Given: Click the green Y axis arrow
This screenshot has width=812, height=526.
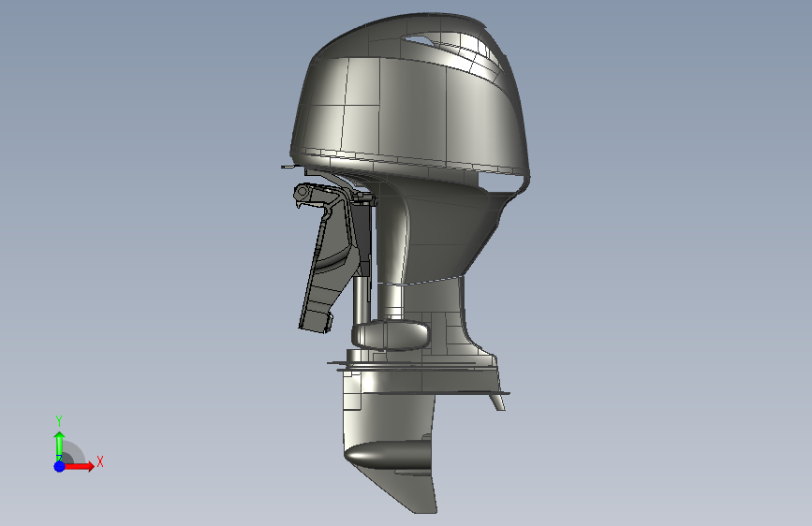Looking at the screenshot, I should tap(59, 445).
